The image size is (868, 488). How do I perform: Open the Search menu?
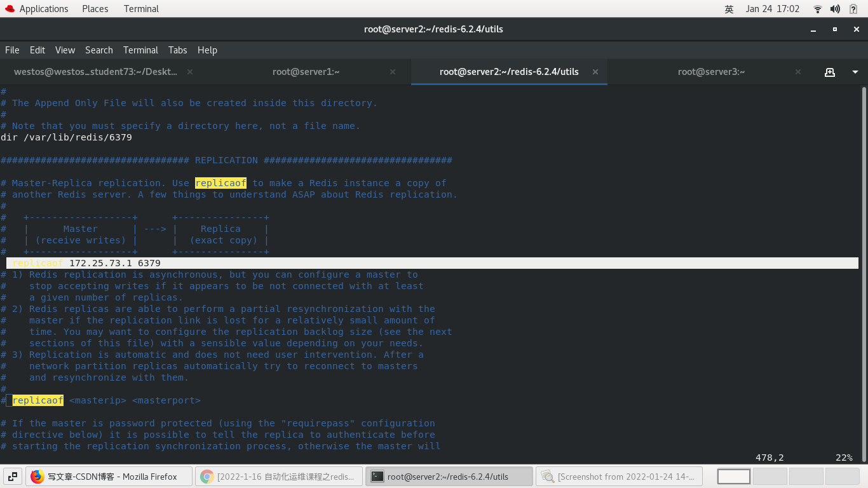[99, 50]
